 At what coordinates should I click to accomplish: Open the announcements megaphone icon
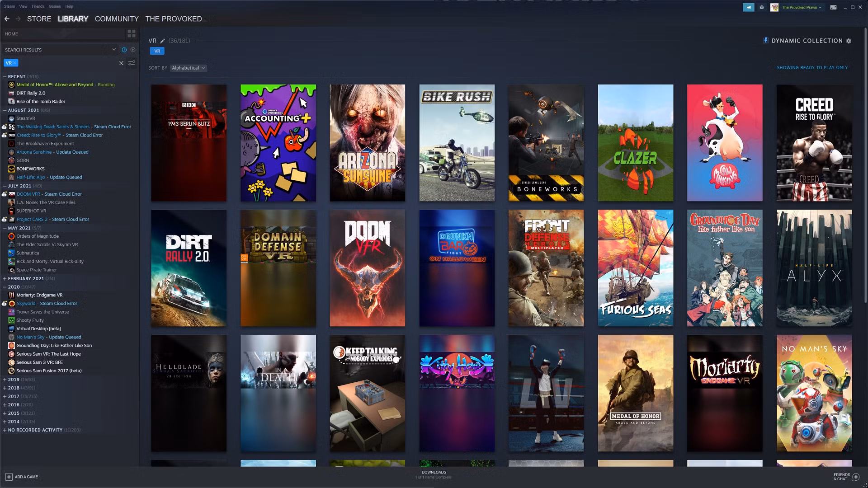tap(749, 7)
